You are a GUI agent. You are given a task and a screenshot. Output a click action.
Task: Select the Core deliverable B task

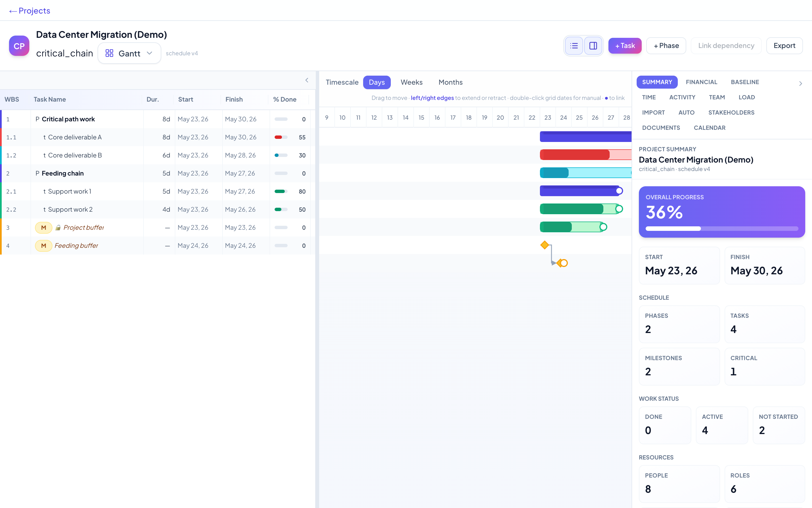click(158, 156)
